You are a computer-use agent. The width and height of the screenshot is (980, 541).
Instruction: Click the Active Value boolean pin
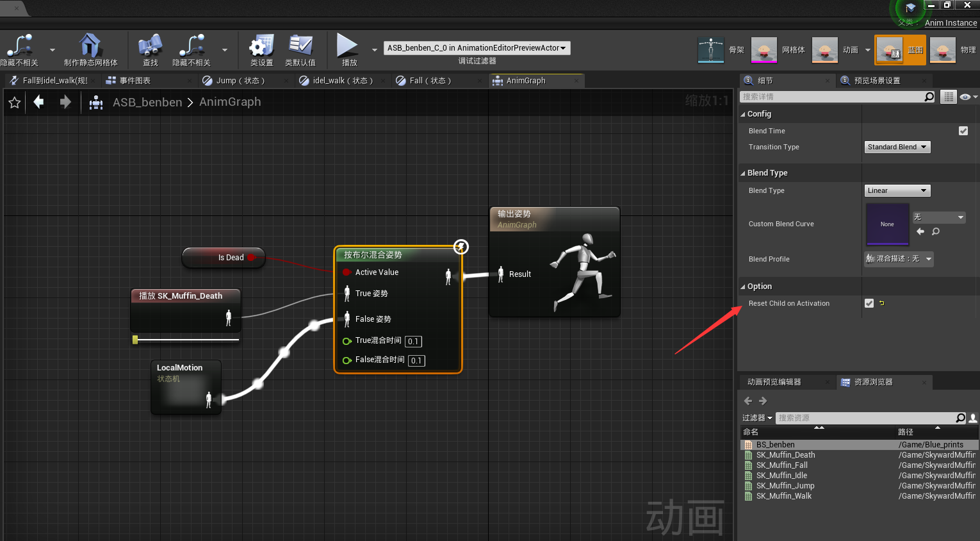coord(347,272)
